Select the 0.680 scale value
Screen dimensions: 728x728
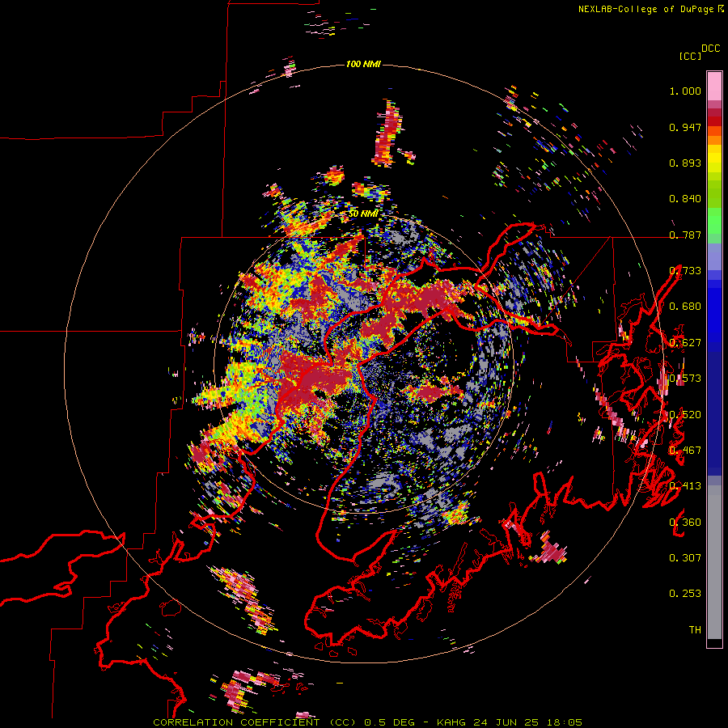pyautogui.click(x=685, y=307)
